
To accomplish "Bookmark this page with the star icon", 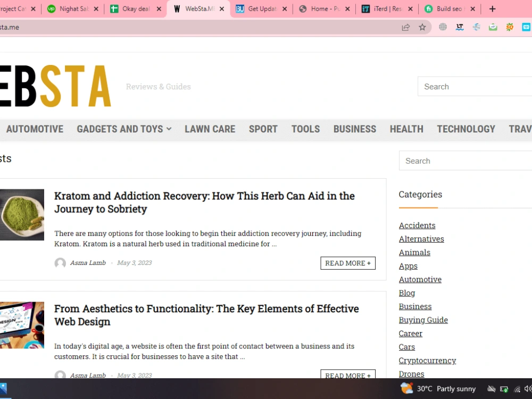I will pos(422,27).
